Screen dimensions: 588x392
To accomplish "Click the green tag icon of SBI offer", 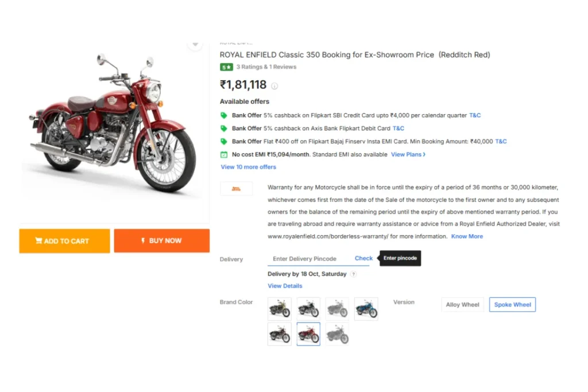I will (224, 115).
